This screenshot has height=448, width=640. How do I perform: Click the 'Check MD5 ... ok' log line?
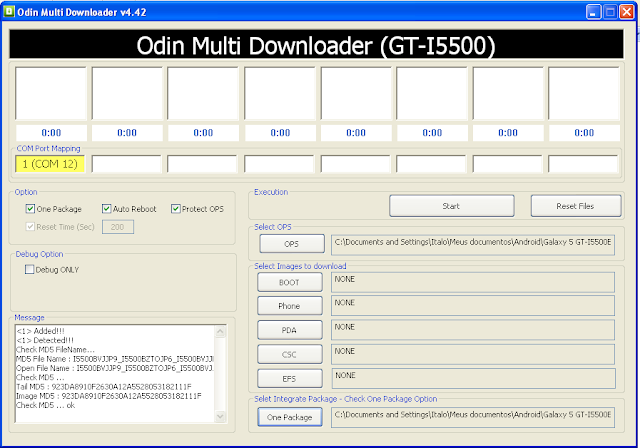pos(45,405)
